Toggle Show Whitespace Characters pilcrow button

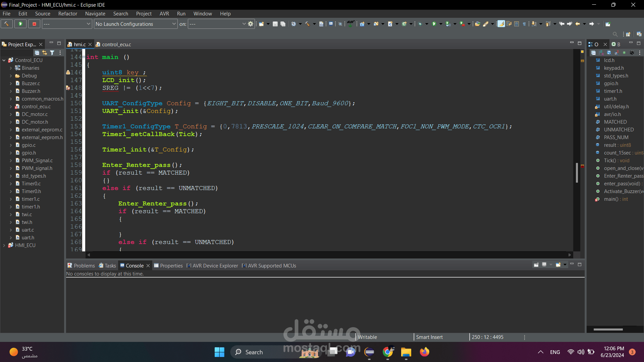click(524, 24)
